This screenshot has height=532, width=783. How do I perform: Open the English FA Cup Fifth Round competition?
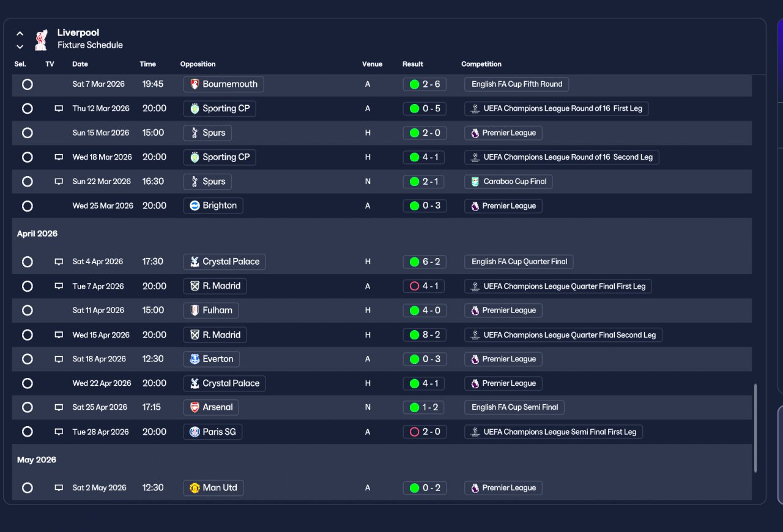coord(517,84)
